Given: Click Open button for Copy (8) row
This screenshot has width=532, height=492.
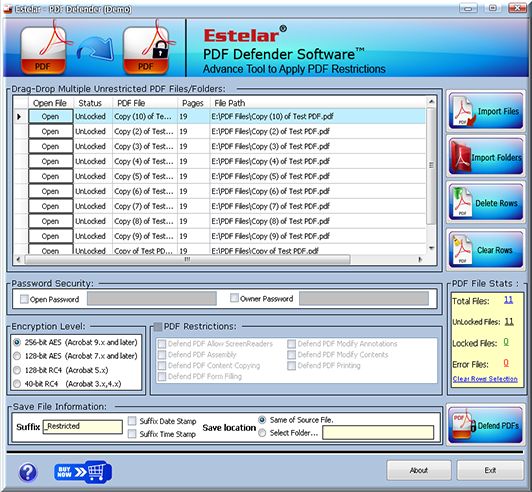Looking at the screenshot, I should (51, 221).
